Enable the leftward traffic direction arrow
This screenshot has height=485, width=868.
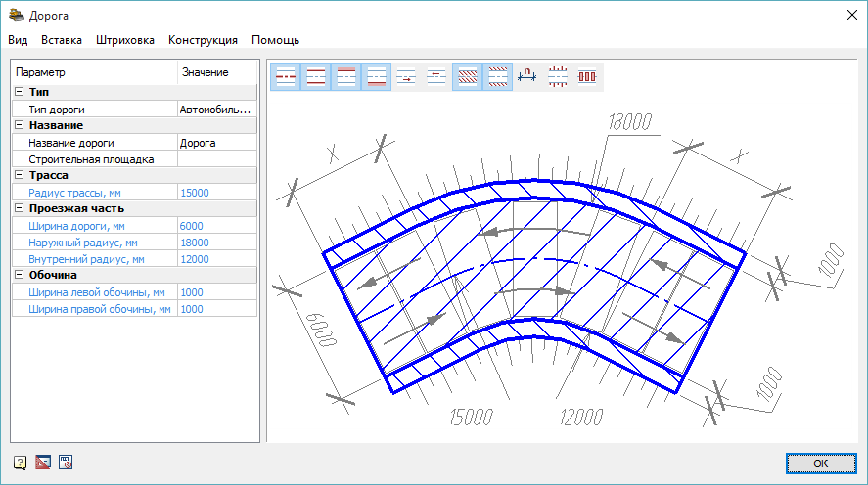click(x=436, y=77)
